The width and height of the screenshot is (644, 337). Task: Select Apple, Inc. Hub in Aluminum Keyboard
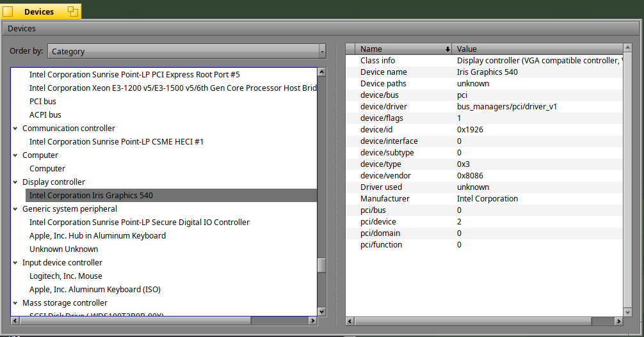coord(97,235)
